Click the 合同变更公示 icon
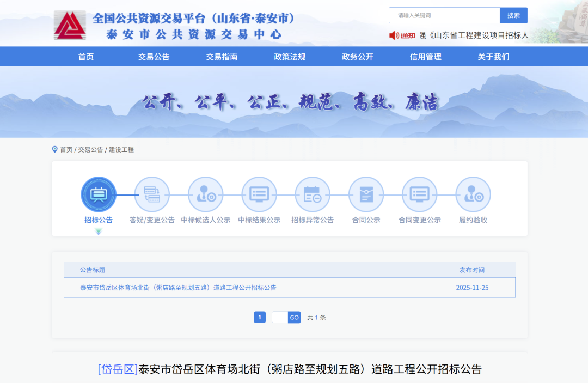 click(x=419, y=194)
